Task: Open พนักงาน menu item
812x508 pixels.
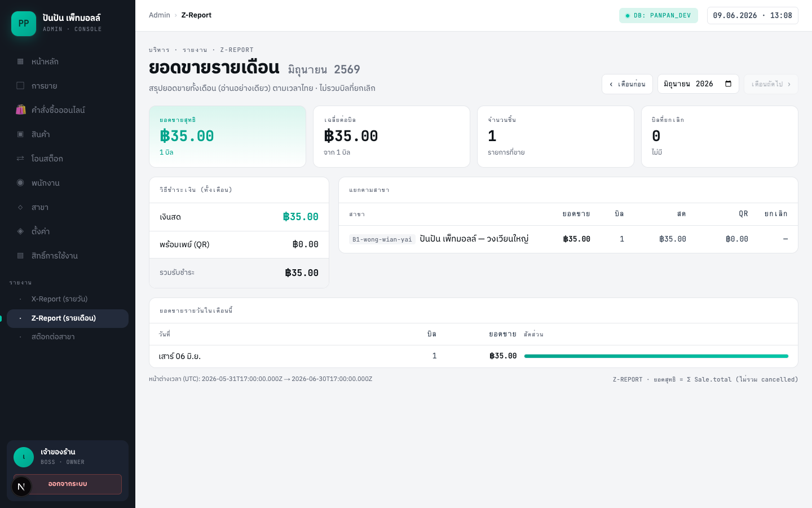Action: [68, 183]
